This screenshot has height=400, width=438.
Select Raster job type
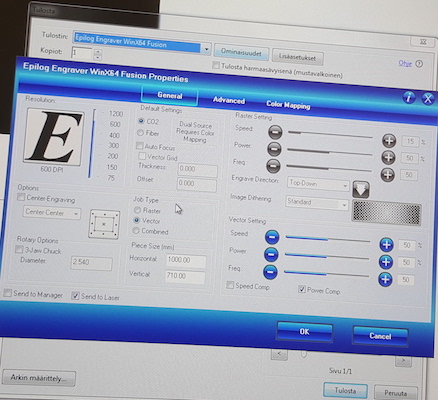click(137, 210)
